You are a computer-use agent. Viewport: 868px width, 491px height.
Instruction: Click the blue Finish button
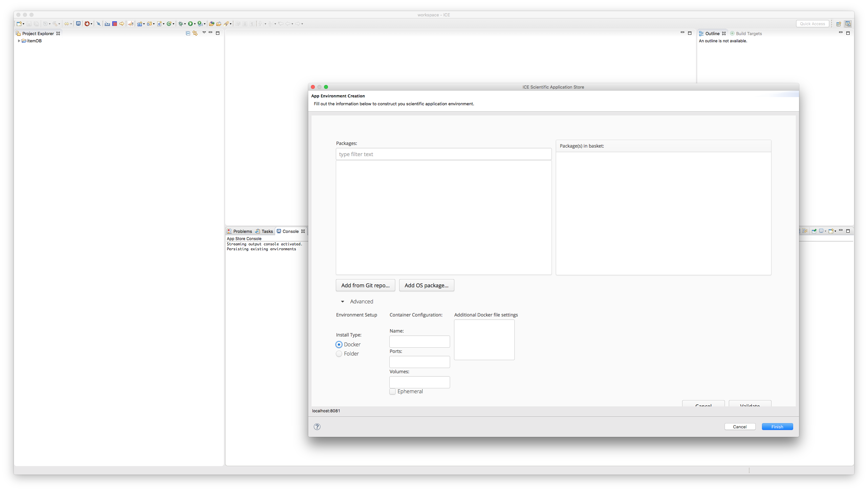(x=777, y=427)
